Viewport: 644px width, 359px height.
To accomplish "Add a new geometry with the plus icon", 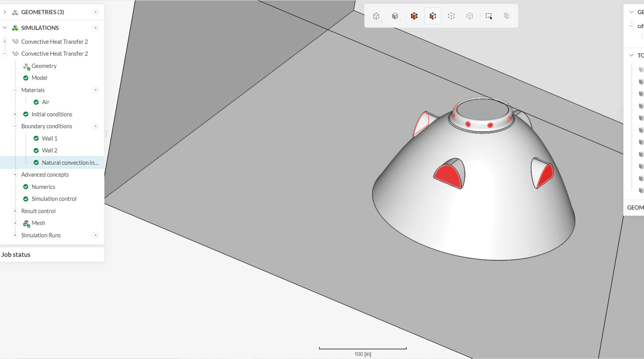I will [96, 12].
